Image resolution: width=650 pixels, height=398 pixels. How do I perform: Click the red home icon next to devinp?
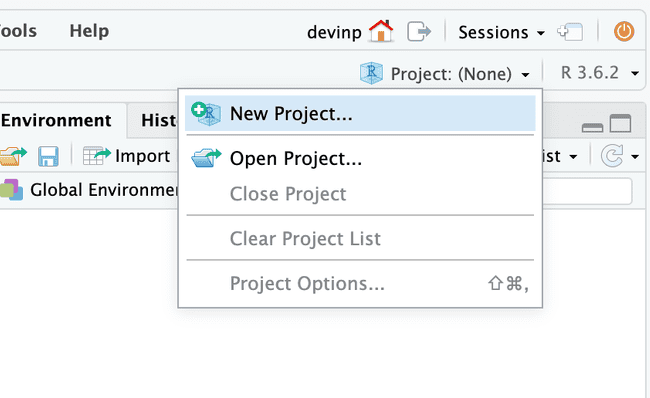(381, 31)
